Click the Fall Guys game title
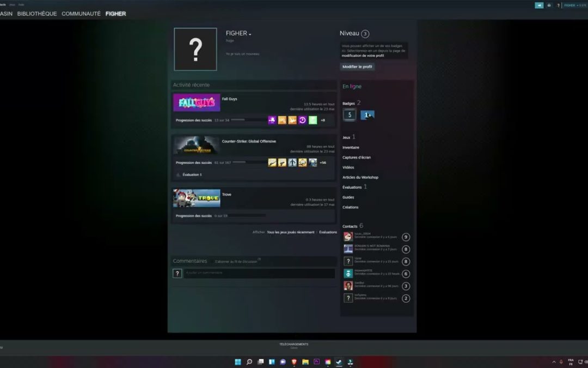The height and width of the screenshot is (368, 588). [x=230, y=99]
